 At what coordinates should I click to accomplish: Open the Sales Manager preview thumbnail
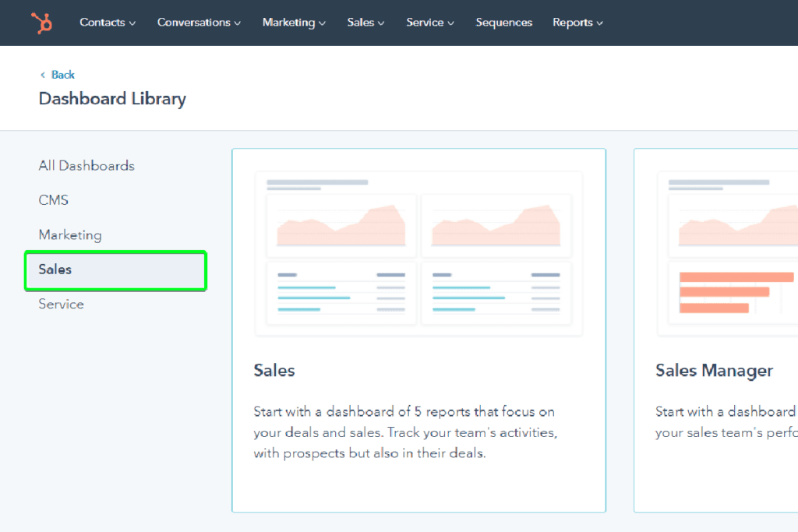coord(728,253)
